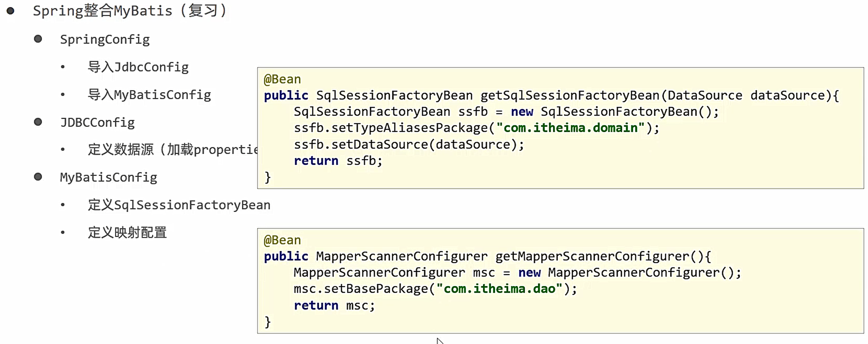Click the heading 'Spring整合MyBatis（复习）'
Viewport: 868px width, 344px height.
130,11
